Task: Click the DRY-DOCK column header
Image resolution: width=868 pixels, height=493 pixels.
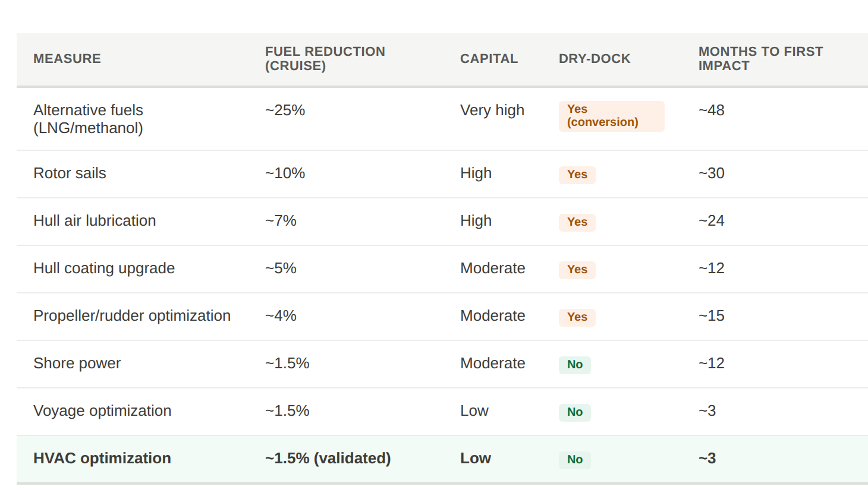Action: (x=594, y=59)
